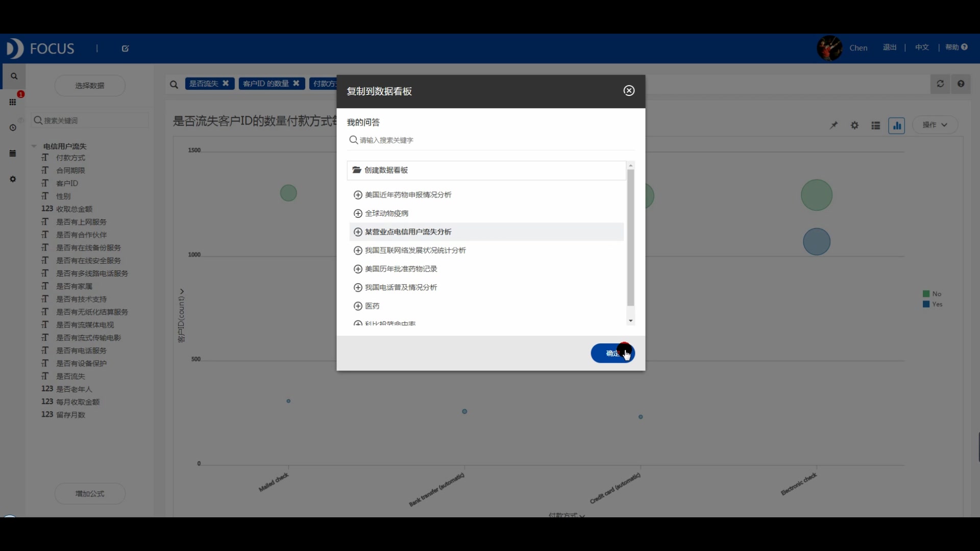
Task: Click the FOCUS app logo icon
Action: [x=14, y=48]
